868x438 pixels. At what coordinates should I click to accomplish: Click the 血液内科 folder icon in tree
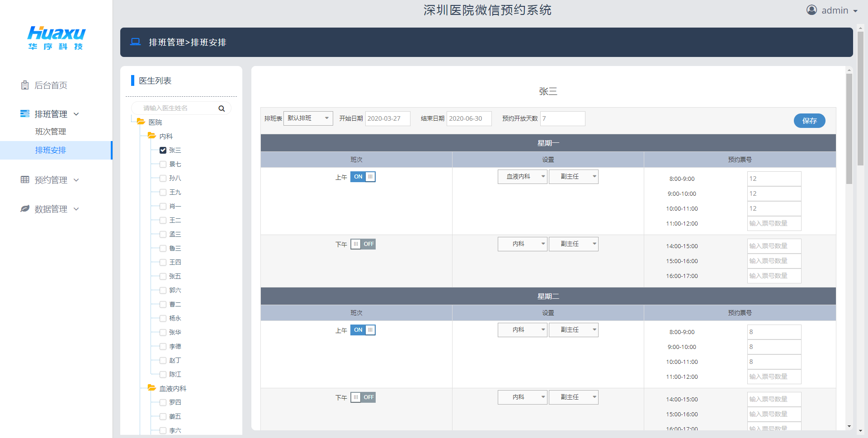pos(152,388)
